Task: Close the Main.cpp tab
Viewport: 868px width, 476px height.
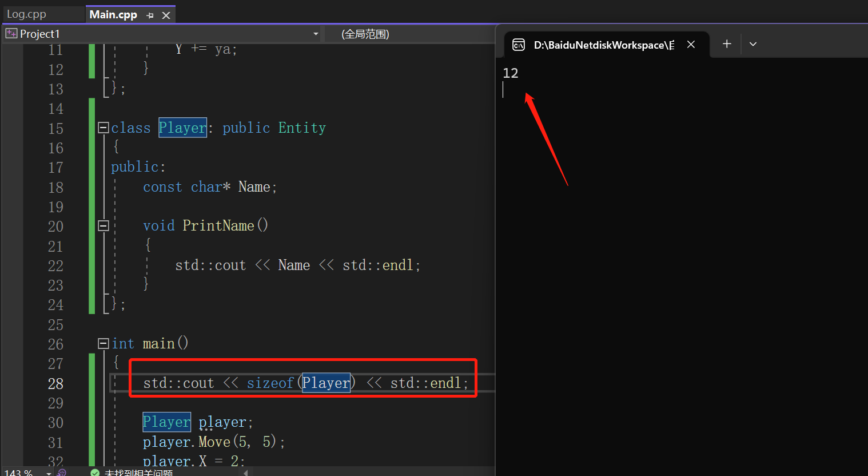Action: 166,15
